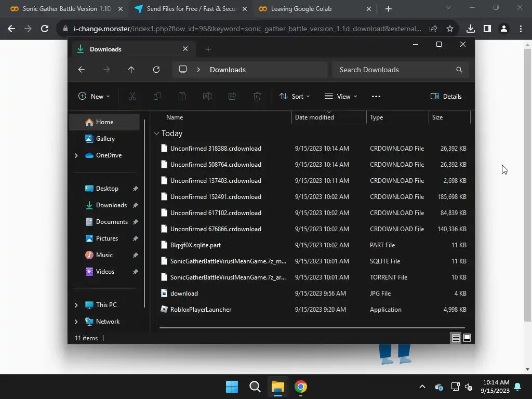Open the View dropdown
The image size is (532, 399).
tap(341, 96)
